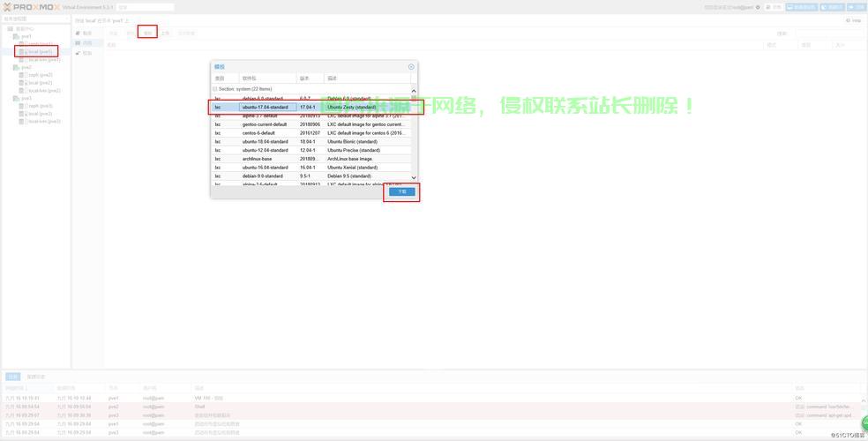Click the search field in the header
Image resolution: width=868 pixels, height=441 pixels.
coord(145,7)
